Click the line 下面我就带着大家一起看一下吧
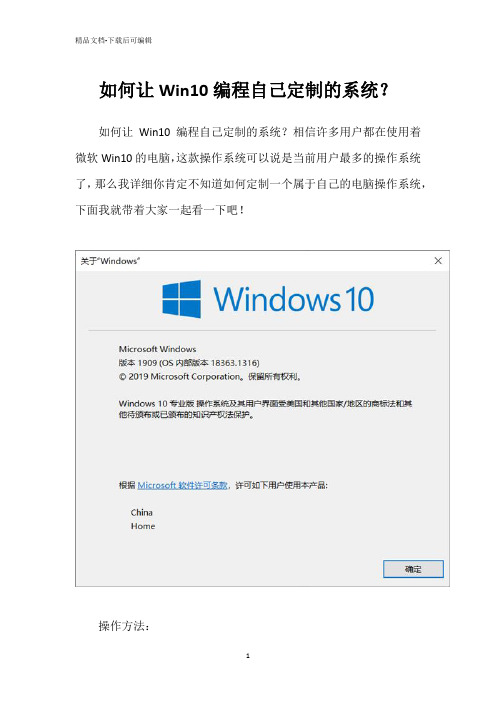Screen dimensions: 496x702 point(160,210)
